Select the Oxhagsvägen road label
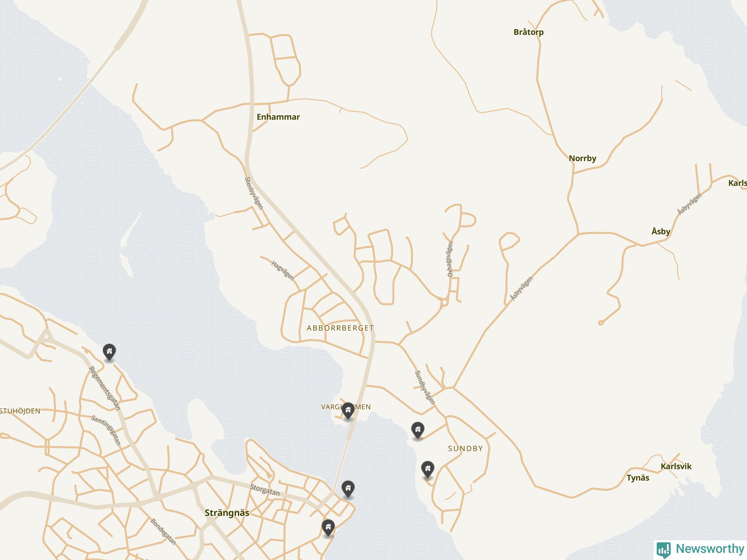The width and height of the screenshot is (747, 560). point(450,259)
